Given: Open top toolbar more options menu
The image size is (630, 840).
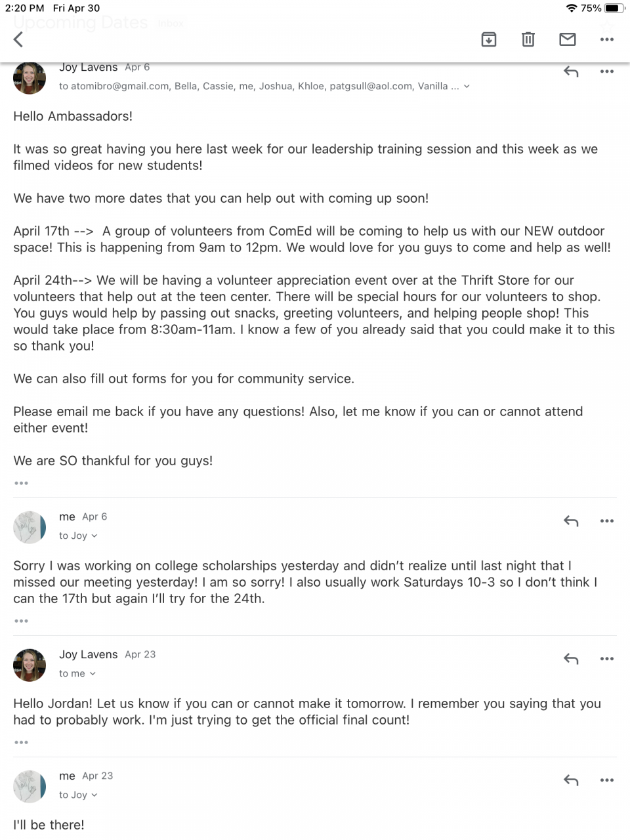Looking at the screenshot, I should click(x=607, y=39).
